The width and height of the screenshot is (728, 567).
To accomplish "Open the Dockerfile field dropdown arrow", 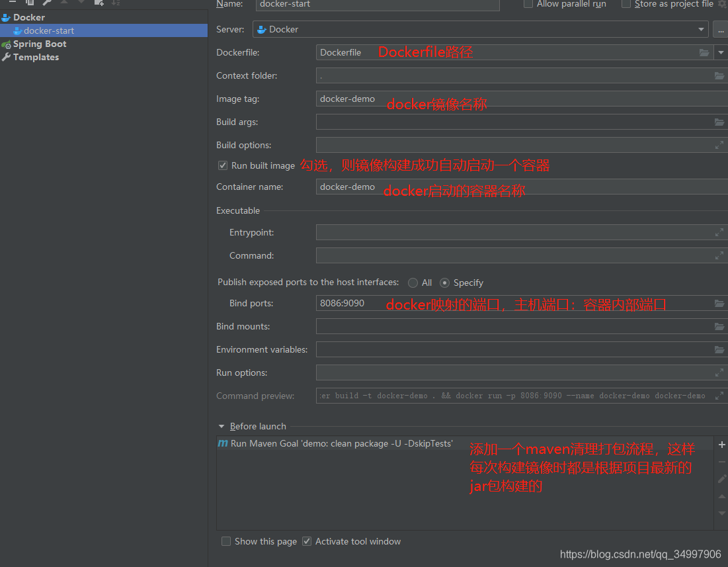I will tap(721, 52).
